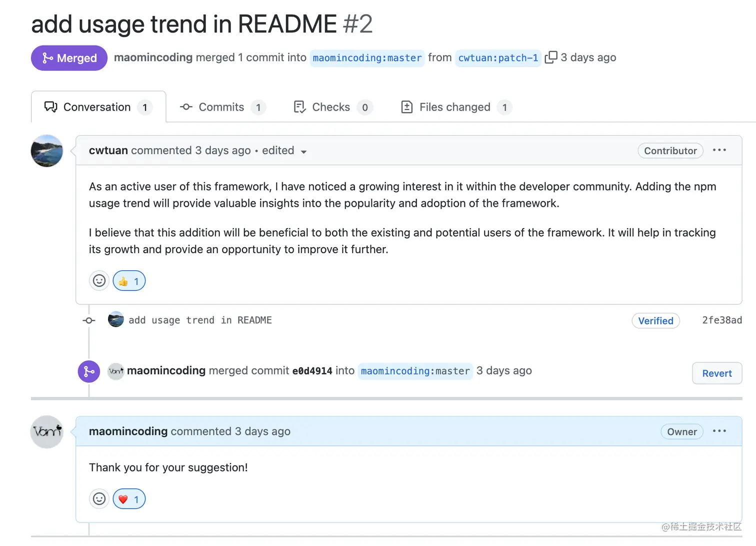Open commit hash 2fe38ad
The height and width of the screenshot is (546, 756).
pyautogui.click(x=721, y=320)
